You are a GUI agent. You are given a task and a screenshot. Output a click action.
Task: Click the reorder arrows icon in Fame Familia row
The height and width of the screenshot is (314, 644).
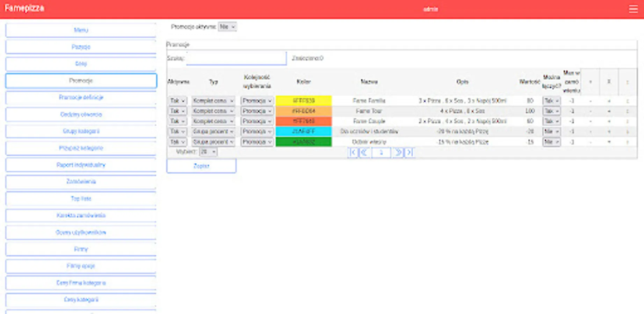pos(628,101)
